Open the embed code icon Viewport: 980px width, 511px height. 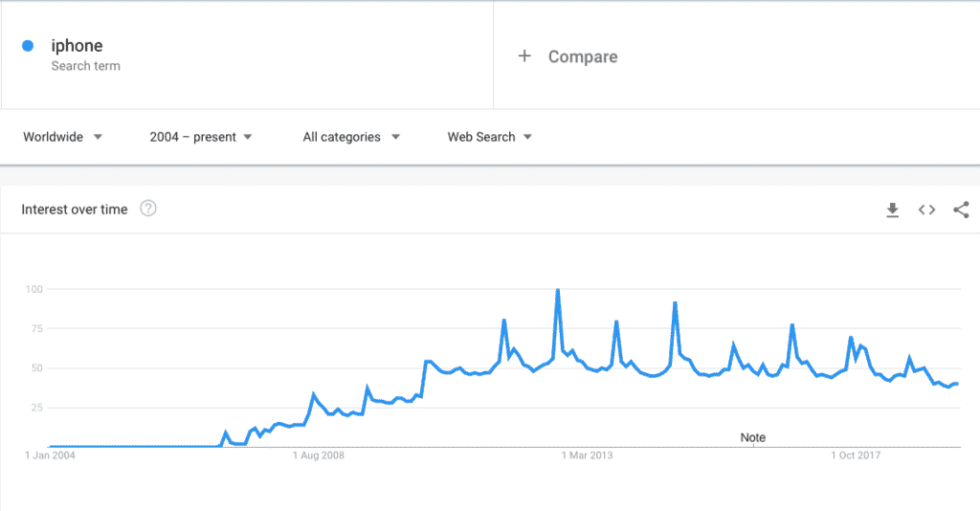pos(926,210)
